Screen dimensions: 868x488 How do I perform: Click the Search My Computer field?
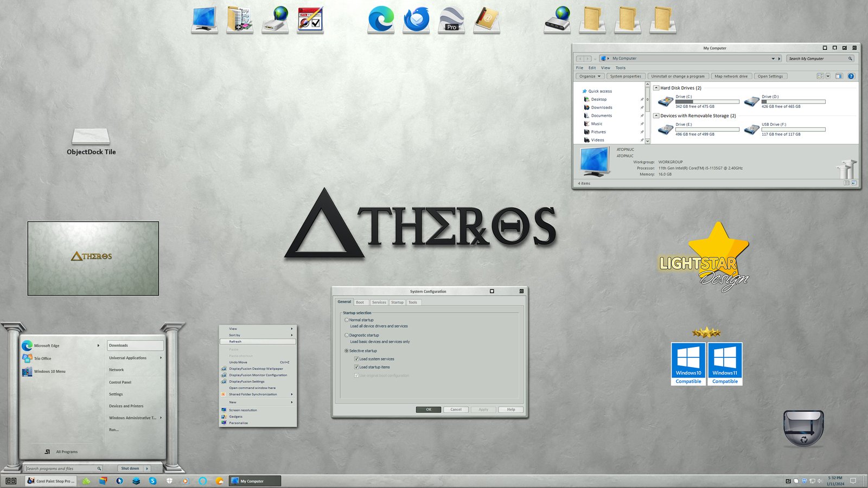point(820,59)
